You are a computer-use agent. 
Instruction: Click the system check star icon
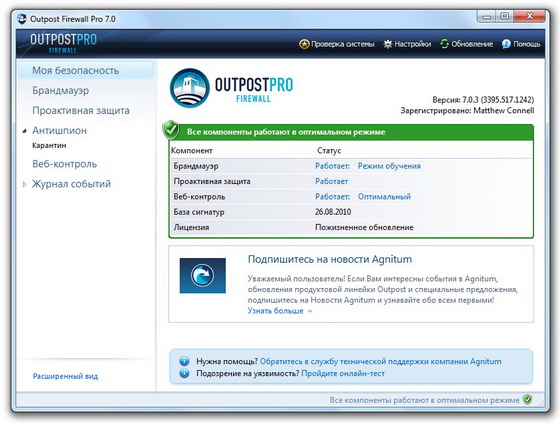click(304, 44)
